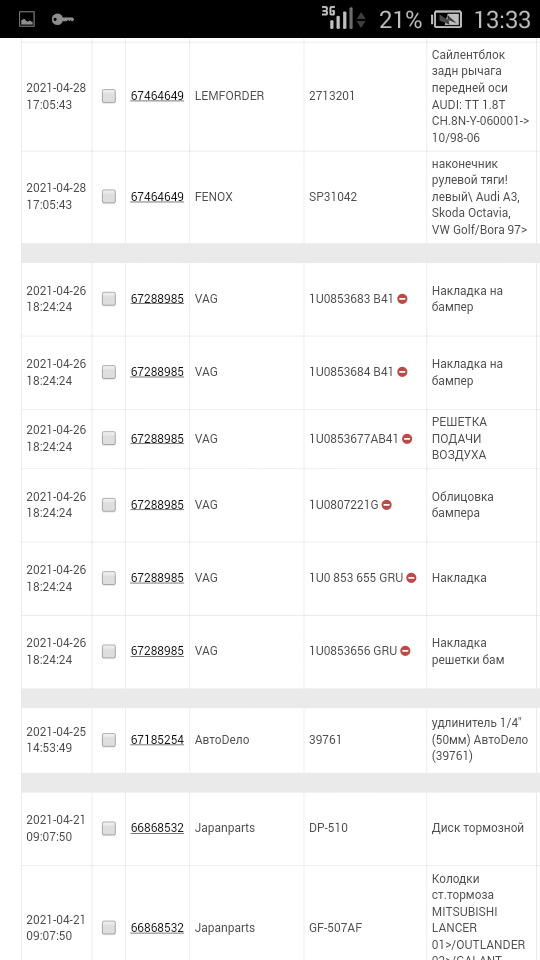Open order number 67185254 link
The width and height of the screenshot is (540, 960).
tap(157, 740)
